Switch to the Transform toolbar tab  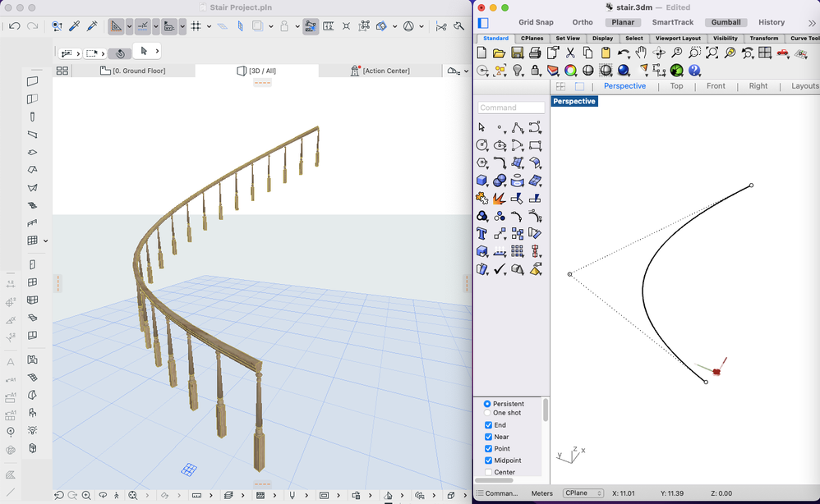click(x=763, y=39)
